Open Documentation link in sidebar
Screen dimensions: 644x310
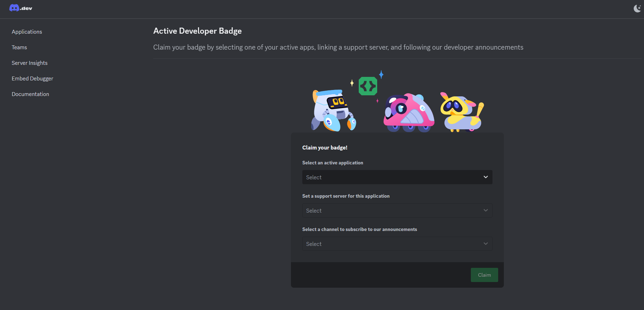[x=31, y=94]
